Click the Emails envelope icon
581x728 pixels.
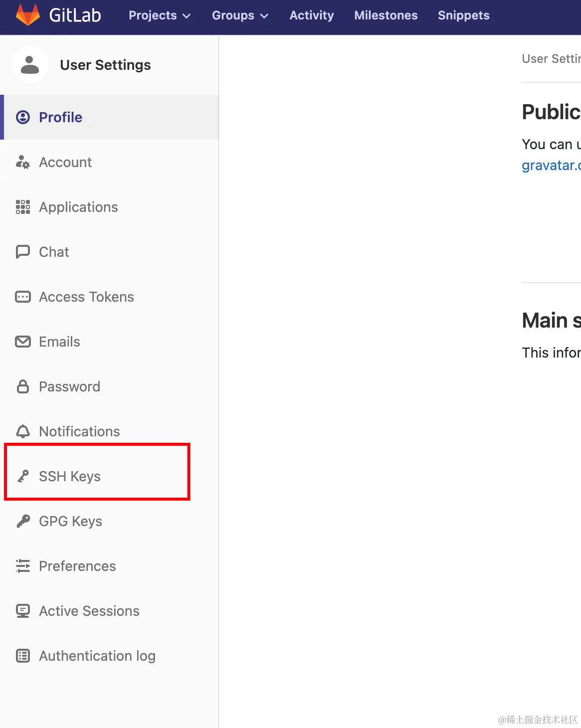(23, 342)
